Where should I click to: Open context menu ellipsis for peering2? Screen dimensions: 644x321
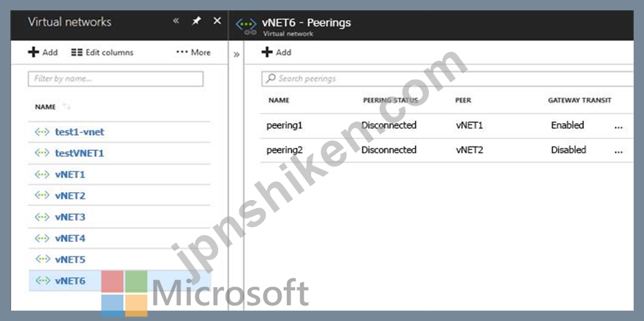click(618, 152)
